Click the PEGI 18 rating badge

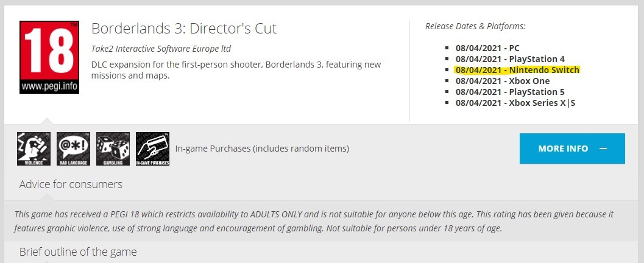(49, 57)
